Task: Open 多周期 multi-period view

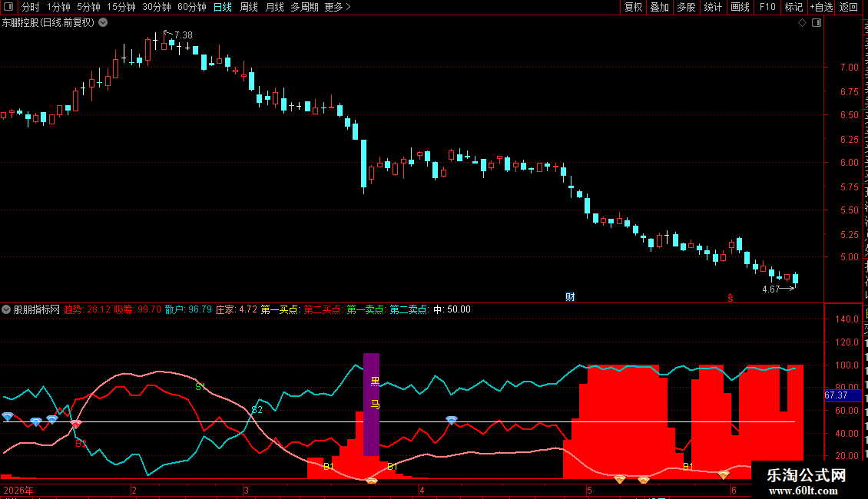Action: click(304, 7)
